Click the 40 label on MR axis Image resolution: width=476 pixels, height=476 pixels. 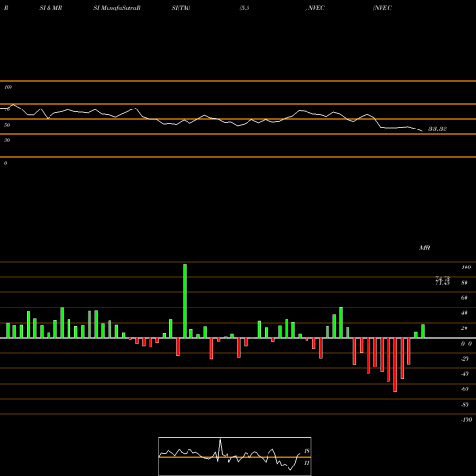pos(465,313)
